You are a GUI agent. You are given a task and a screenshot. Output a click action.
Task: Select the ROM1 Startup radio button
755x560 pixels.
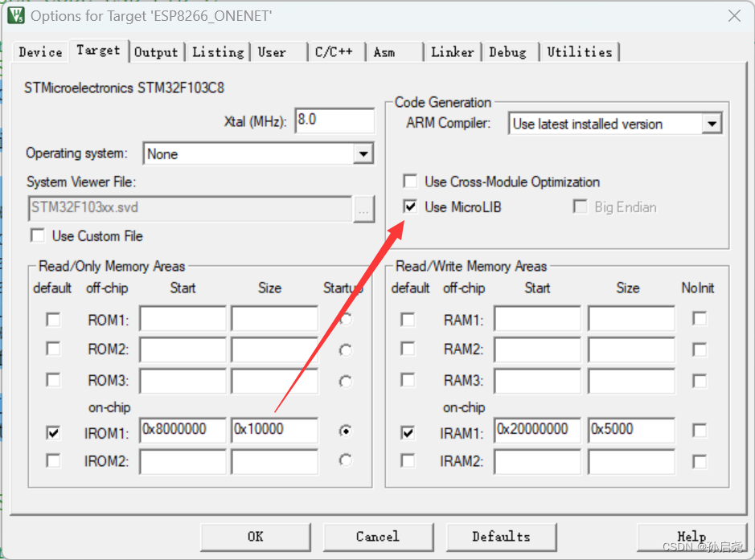click(345, 319)
